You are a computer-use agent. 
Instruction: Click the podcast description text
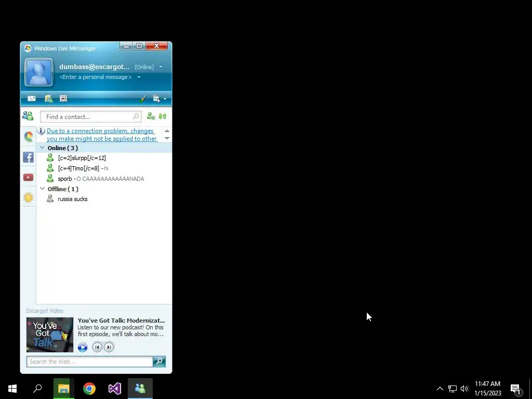121,331
